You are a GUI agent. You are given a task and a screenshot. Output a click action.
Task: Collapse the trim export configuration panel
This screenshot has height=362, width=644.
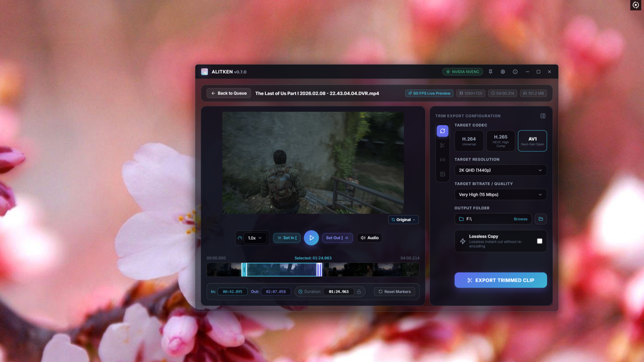[543, 116]
